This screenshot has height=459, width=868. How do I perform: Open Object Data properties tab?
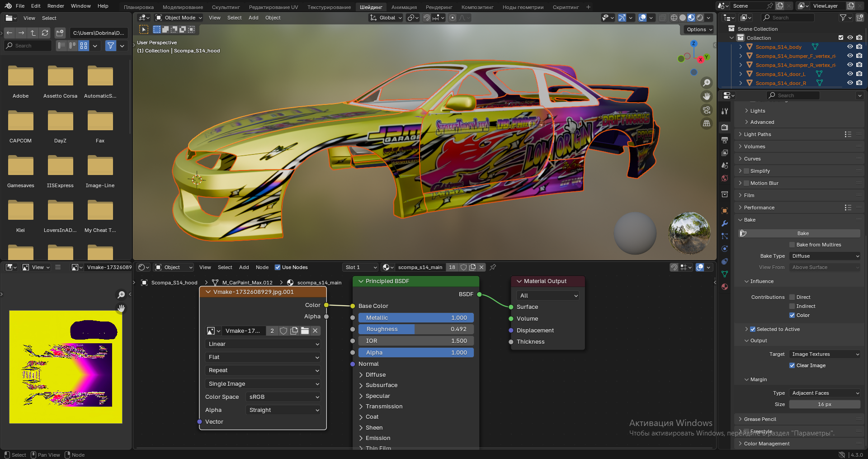pyautogui.click(x=725, y=274)
